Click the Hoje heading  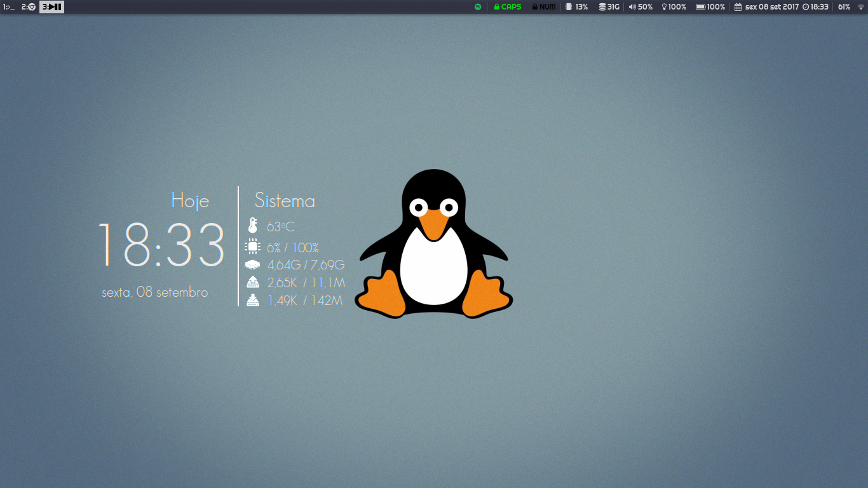[x=190, y=201]
